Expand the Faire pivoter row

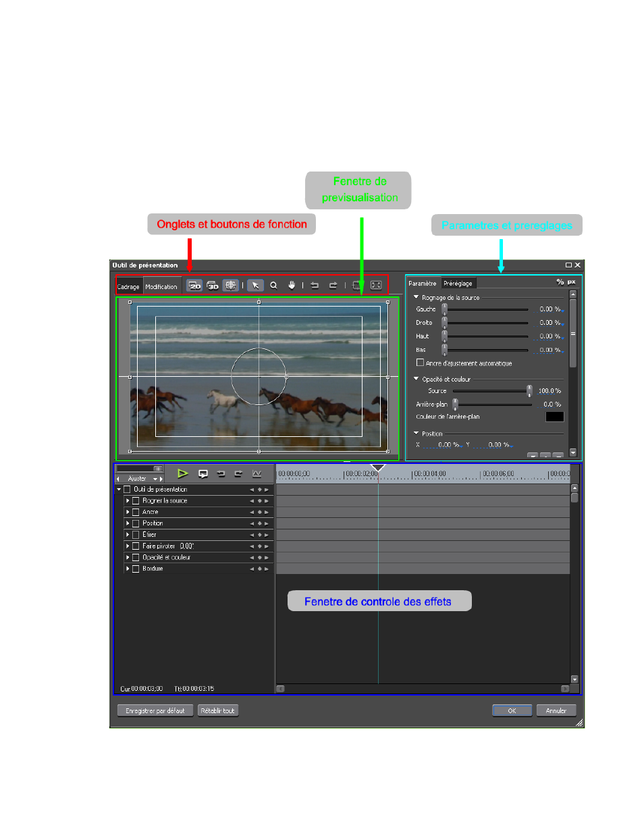click(x=128, y=546)
